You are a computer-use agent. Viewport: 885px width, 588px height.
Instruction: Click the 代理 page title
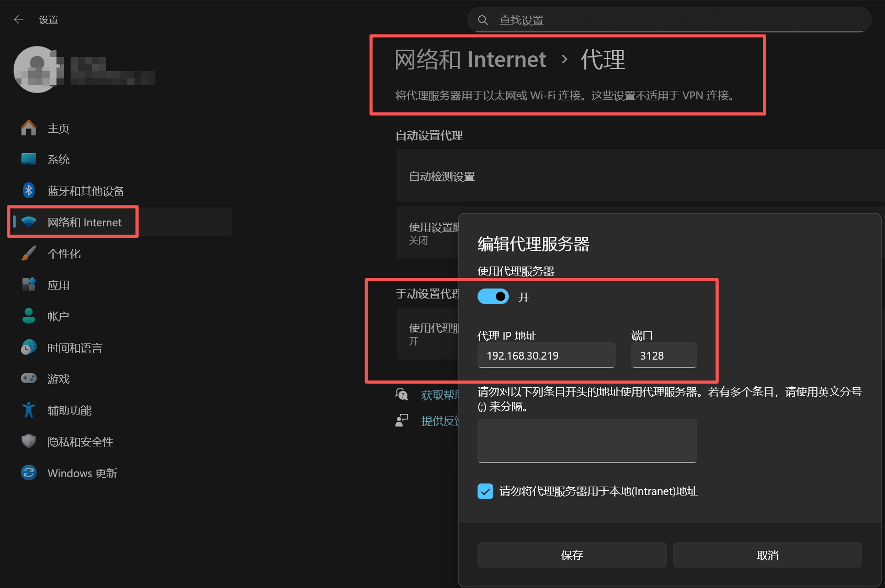tap(603, 59)
